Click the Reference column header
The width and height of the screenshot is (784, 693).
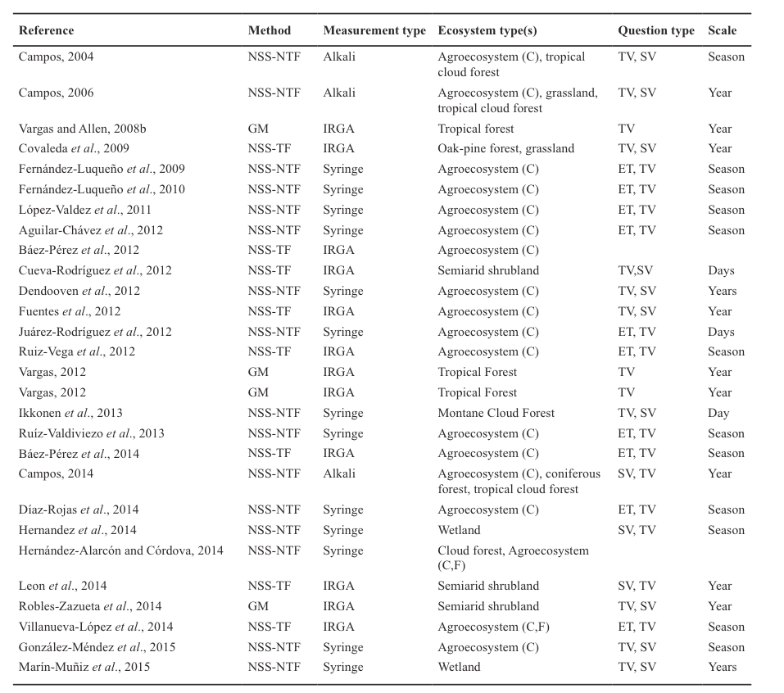(x=46, y=30)
